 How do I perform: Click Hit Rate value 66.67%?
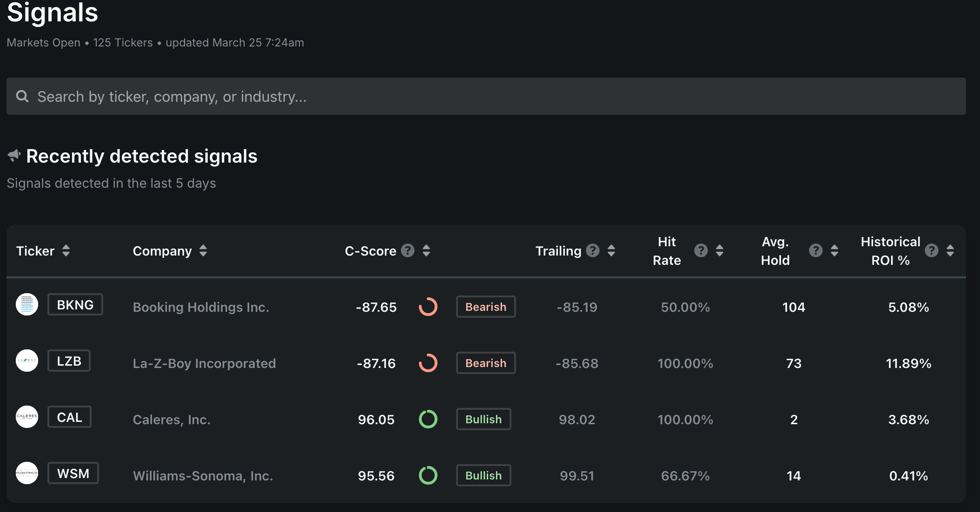tap(685, 476)
